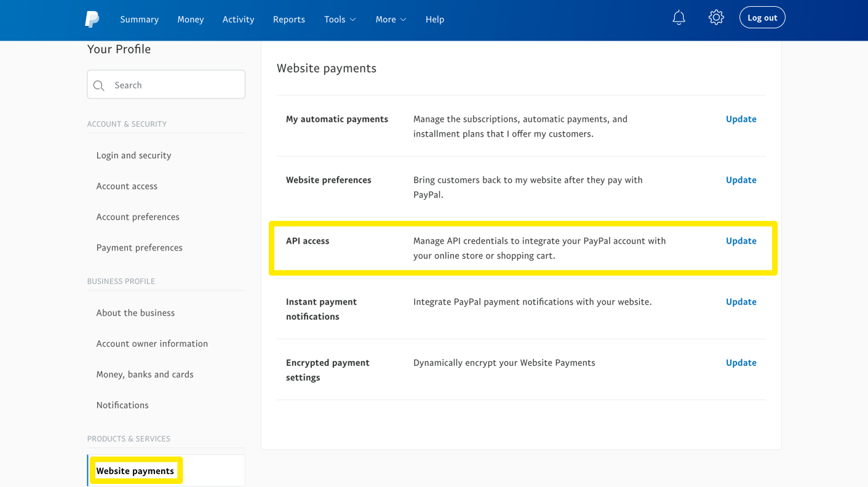Open the Reports menu item

289,19
